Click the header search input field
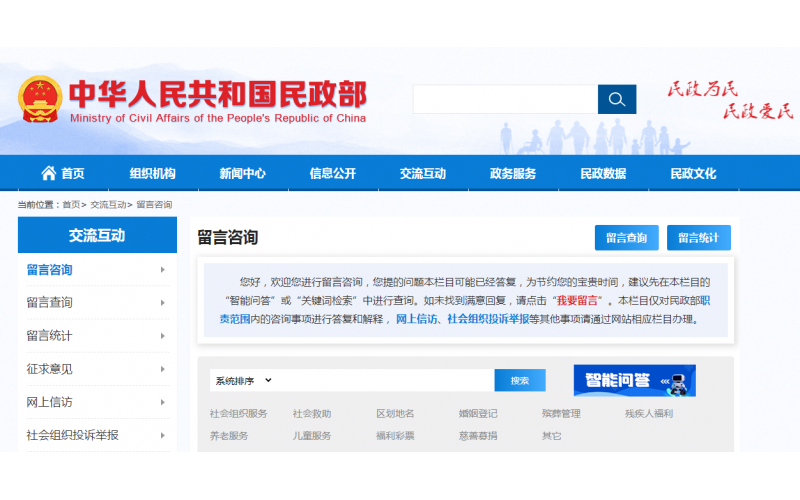The image size is (800, 500). [505, 99]
